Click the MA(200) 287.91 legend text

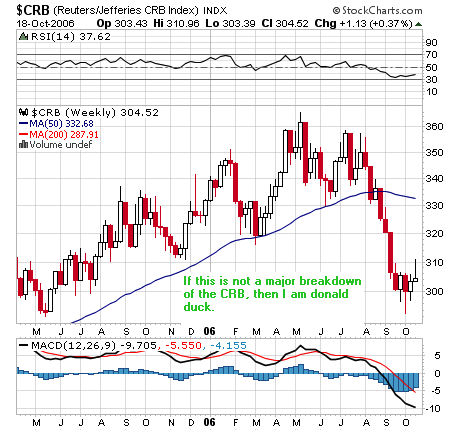[64, 135]
